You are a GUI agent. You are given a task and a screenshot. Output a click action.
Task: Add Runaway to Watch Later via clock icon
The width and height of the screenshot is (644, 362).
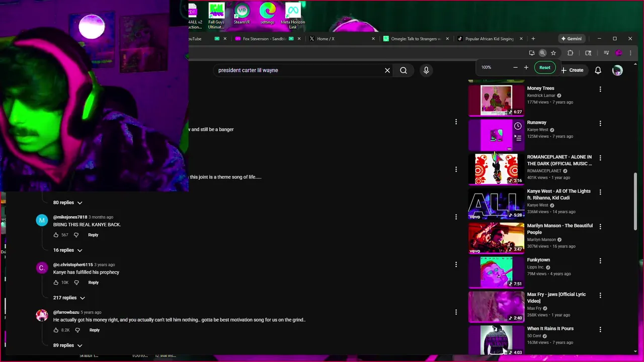tap(518, 126)
